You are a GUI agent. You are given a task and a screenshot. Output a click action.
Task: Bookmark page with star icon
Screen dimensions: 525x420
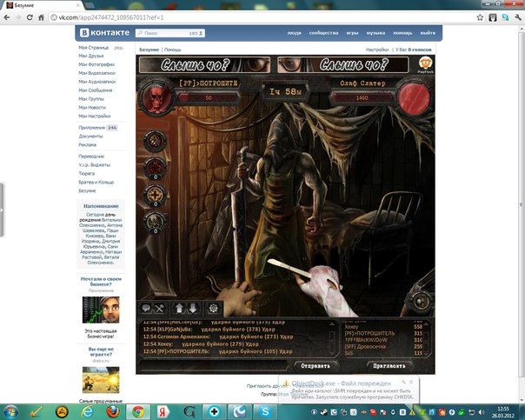480,17
